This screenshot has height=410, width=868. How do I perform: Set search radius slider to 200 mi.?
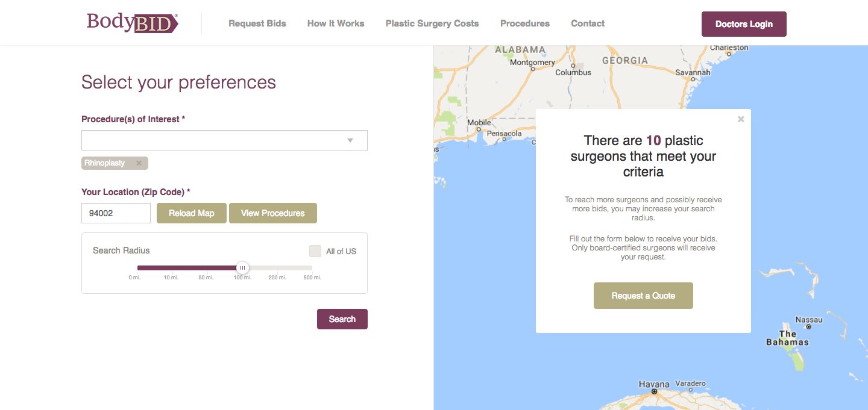(x=277, y=268)
